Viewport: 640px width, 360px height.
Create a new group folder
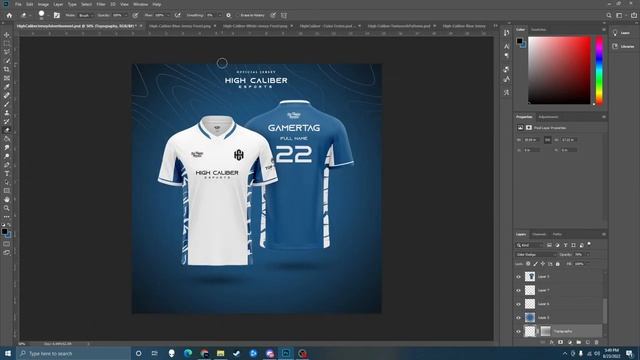[579, 342]
